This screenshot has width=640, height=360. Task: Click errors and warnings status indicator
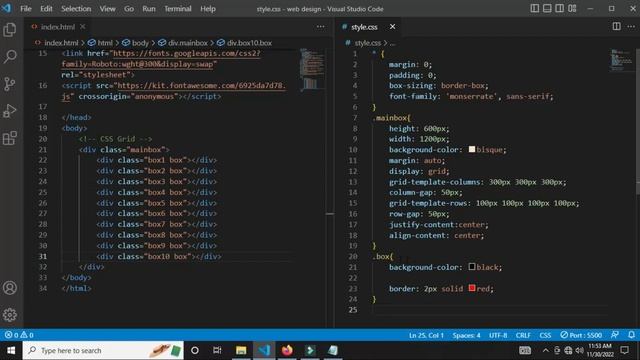click(x=19, y=335)
